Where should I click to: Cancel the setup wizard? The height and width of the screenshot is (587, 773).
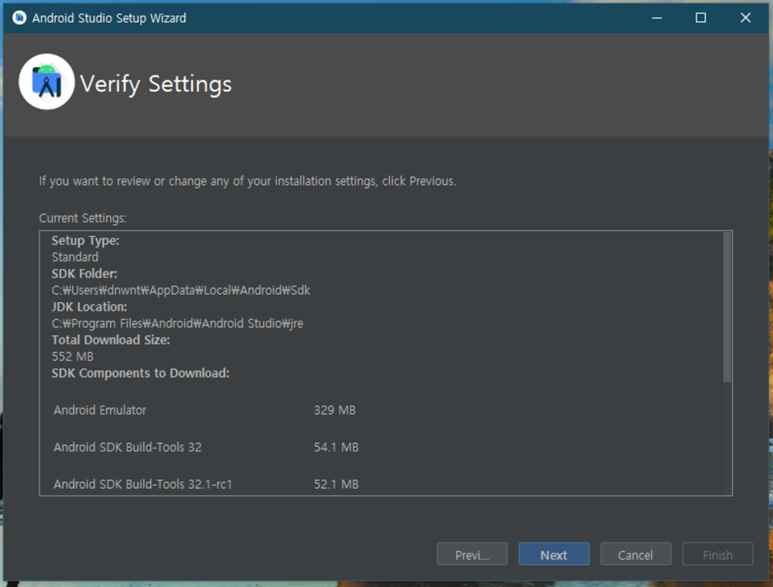(635, 554)
